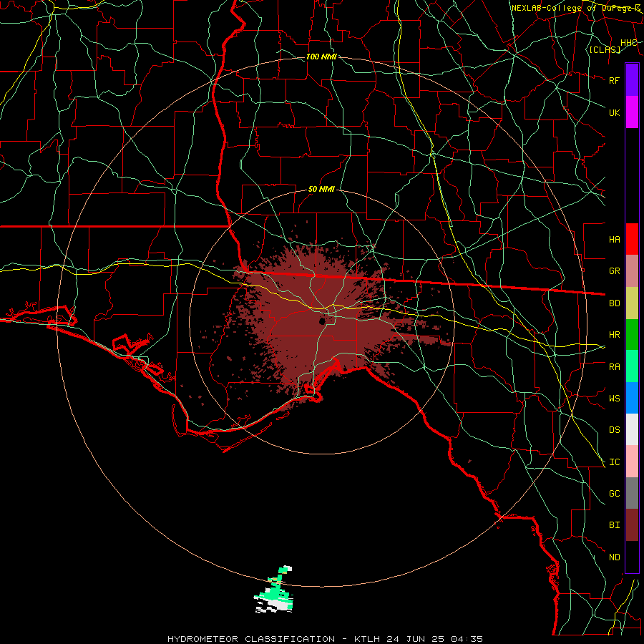Click the RF legend label
Image resolution: width=644 pixels, height=644 pixels.
(614, 80)
